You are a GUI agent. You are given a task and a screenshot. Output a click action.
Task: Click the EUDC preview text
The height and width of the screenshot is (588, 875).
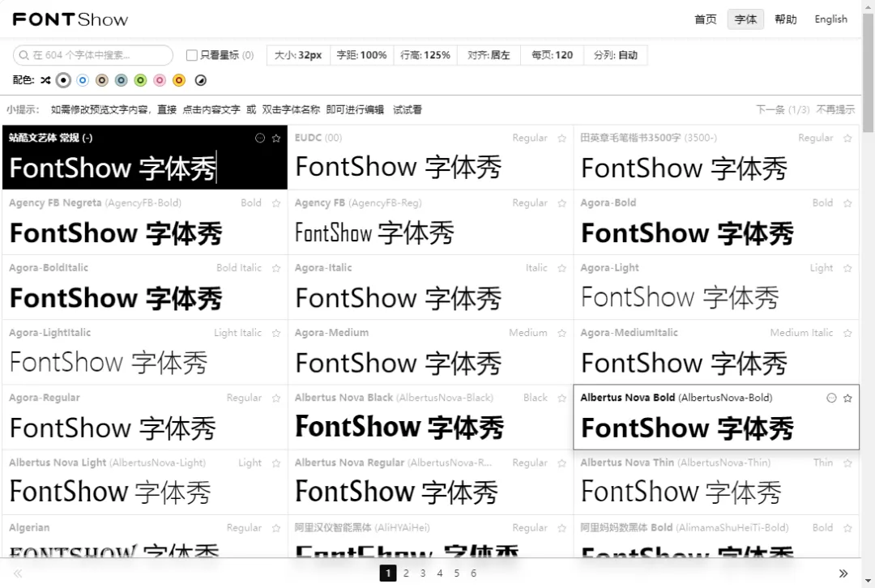(399, 168)
